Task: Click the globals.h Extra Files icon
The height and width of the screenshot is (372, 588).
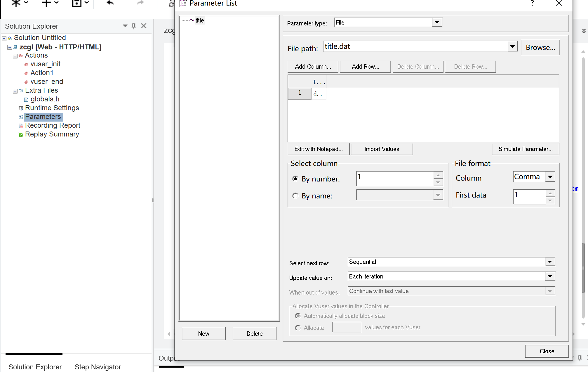Action: 27,98
